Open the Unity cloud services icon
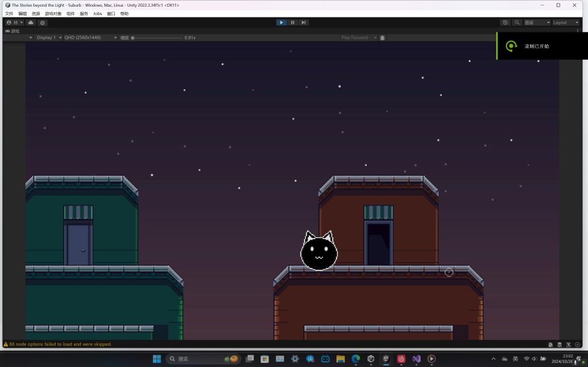This screenshot has width=588, height=367. pyautogui.click(x=31, y=22)
